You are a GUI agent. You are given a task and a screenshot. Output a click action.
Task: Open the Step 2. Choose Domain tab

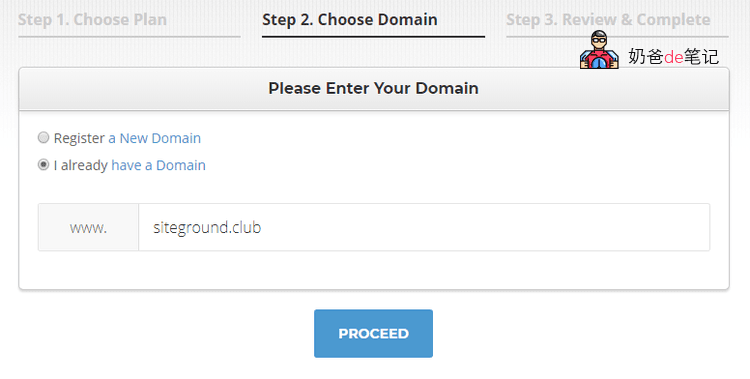pos(350,20)
